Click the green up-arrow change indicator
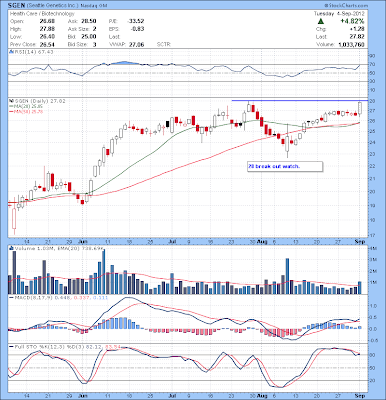This screenshot has height=400, width=386. pyautogui.click(x=320, y=21)
